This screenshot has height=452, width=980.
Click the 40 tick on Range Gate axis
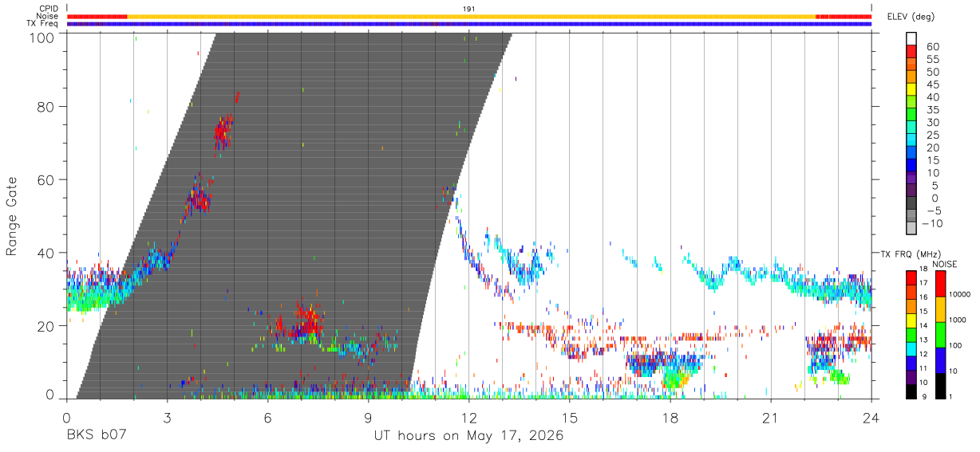pos(46,253)
